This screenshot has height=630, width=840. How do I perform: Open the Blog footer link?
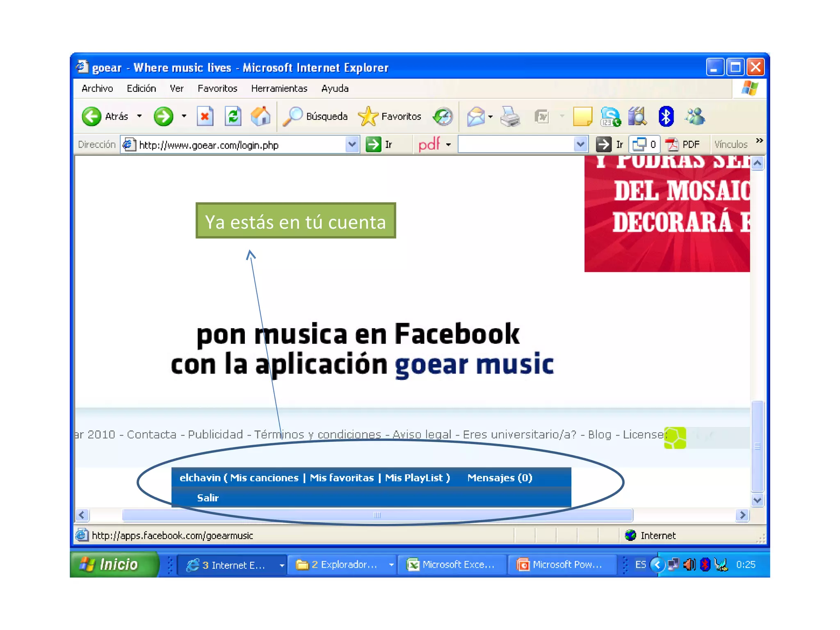tap(600, 434)
